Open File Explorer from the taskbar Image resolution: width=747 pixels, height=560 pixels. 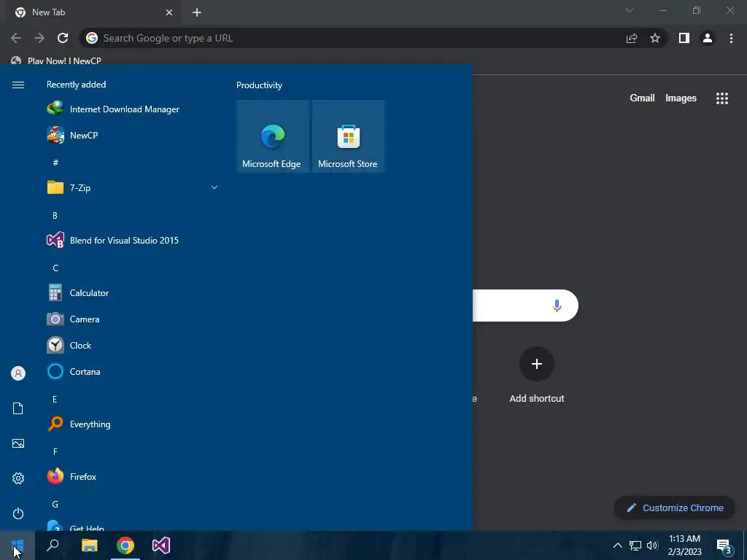89,545
